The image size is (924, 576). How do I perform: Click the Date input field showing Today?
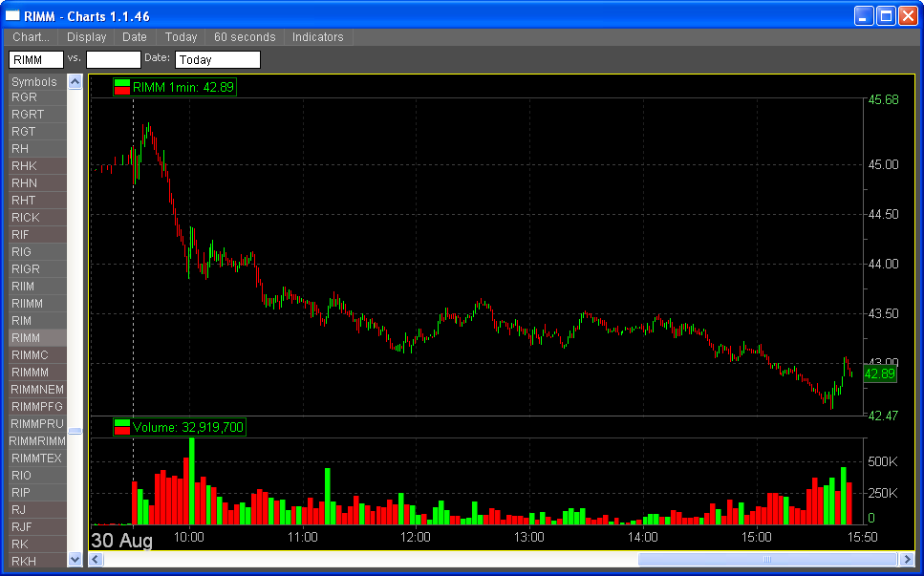click(218, 59)
